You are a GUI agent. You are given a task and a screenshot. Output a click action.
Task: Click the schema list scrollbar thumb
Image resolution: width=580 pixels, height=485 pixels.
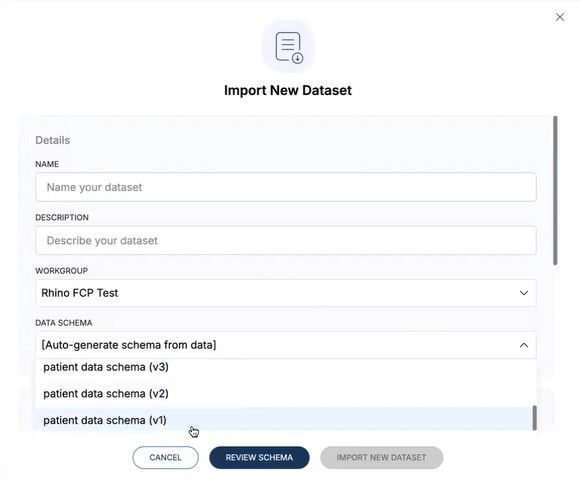click(534, 418)
